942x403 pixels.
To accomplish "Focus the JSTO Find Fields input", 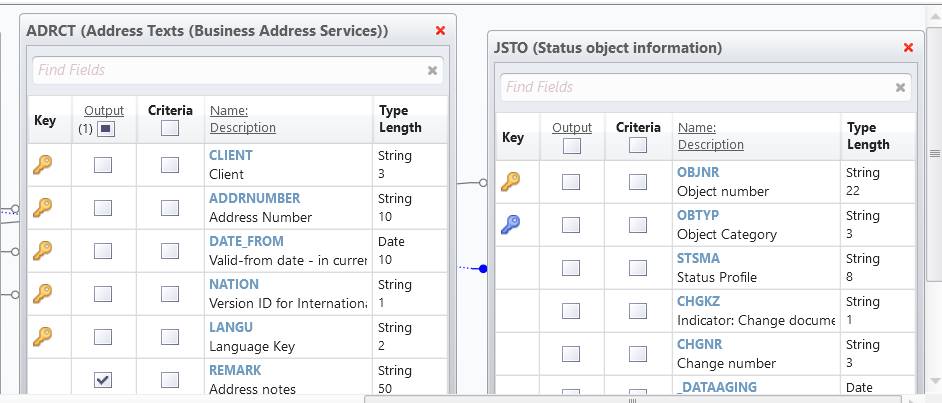I will click(x=693, y=88).
